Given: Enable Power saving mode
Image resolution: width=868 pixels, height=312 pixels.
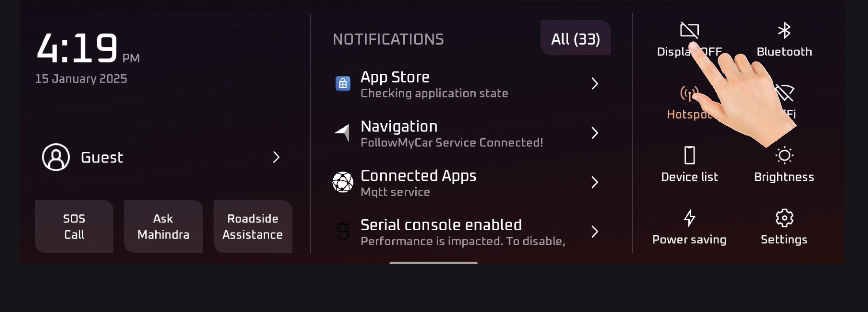Looking at the screenshot, I should tap(689, 218).
